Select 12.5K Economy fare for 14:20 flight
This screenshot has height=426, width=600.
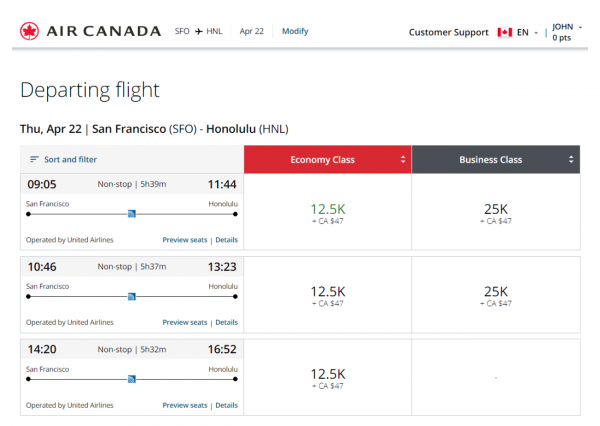[x=327, y=377]
